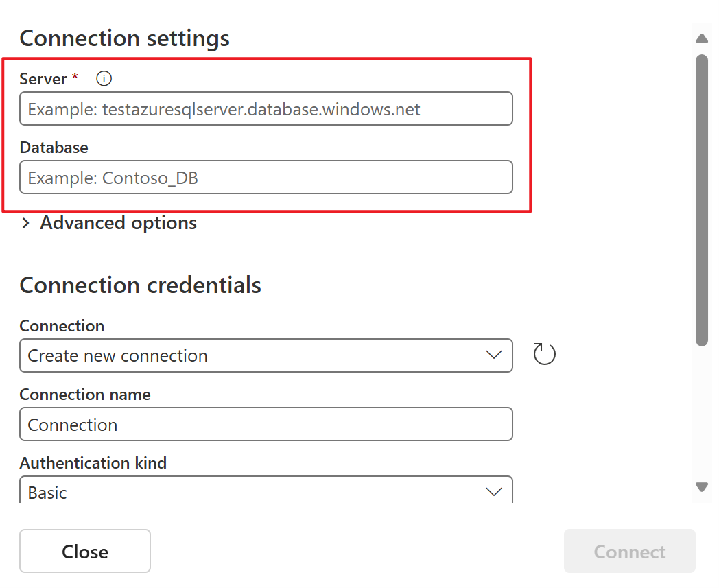Click the scrollbar down arrow
Screen dimensions: 719x588
click(x=702, y=487)
